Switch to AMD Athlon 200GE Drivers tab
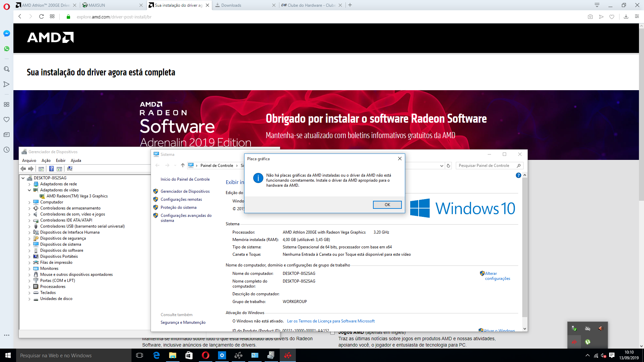Screen dimensions: 644x362 (x=46, y=5)
